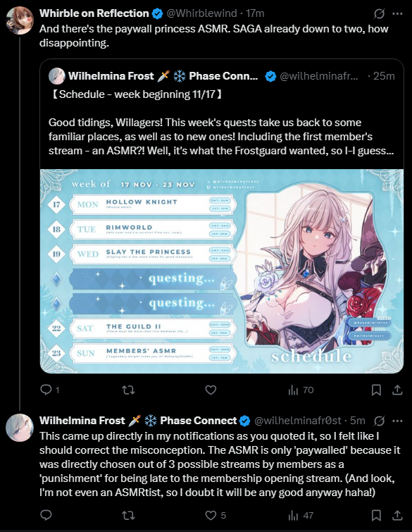Open more options on Wilhelmina's reply
This screenshot has height=532, width=412.
coord(397,421)
